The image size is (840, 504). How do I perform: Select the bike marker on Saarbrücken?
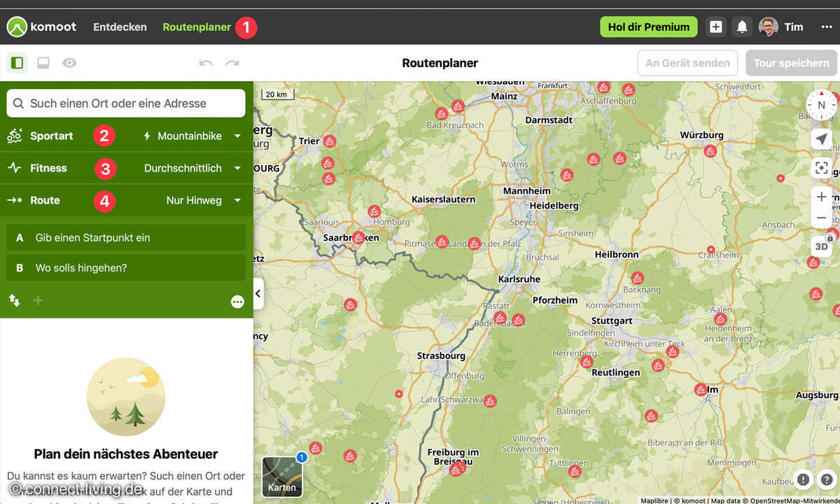click(x=358, y=238)
